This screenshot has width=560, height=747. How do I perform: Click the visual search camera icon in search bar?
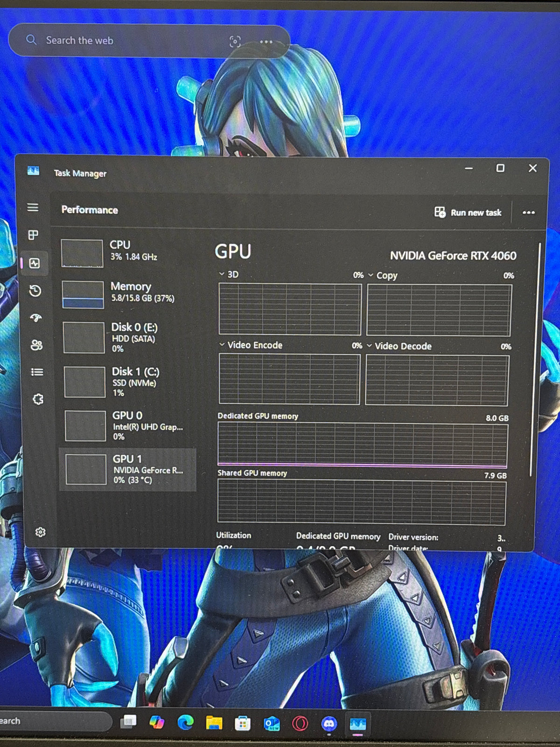(235, 42)
